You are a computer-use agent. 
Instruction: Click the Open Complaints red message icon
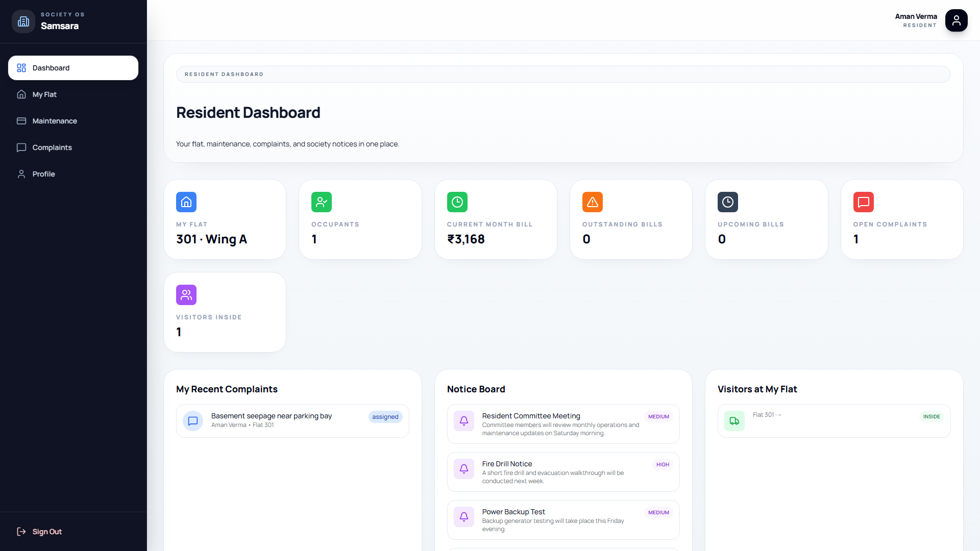[x=863, y=202]
